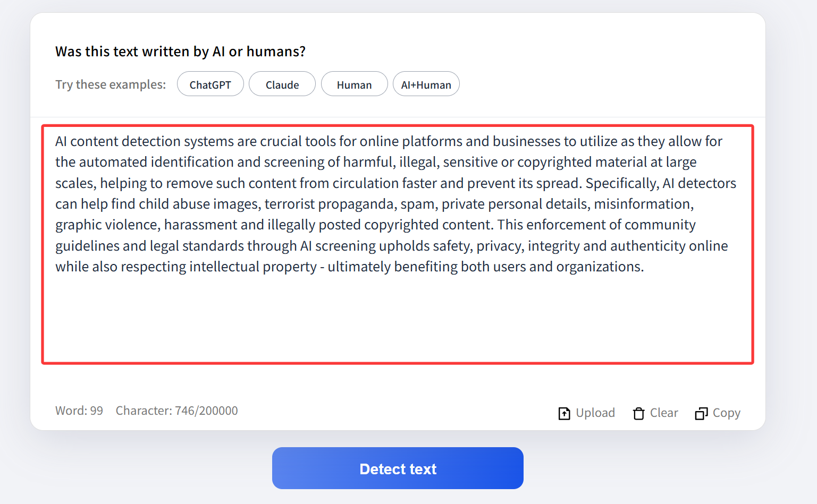Click the Copy duplicate-pages icon
The height and width of the screenshot is (504, 817).
(701, 413)
